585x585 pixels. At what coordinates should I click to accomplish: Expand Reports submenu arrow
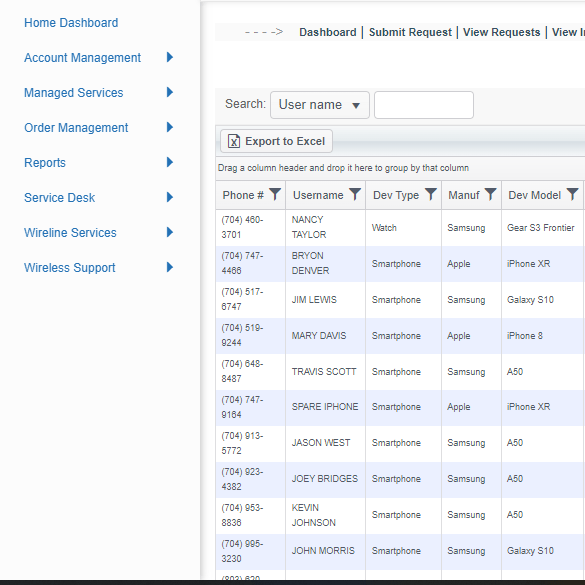[170, 162]
